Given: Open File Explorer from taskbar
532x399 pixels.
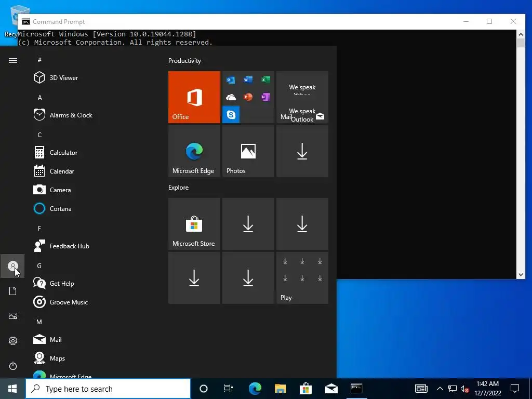Looking at the screenshot, I should tap(280, 389).
